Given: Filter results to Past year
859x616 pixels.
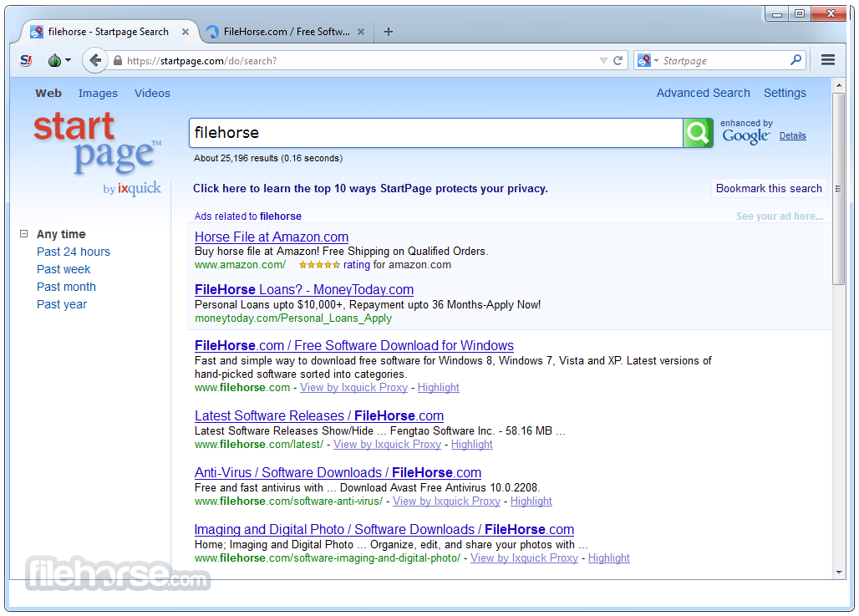Looking at the screenshot, I should pos(62,304).
